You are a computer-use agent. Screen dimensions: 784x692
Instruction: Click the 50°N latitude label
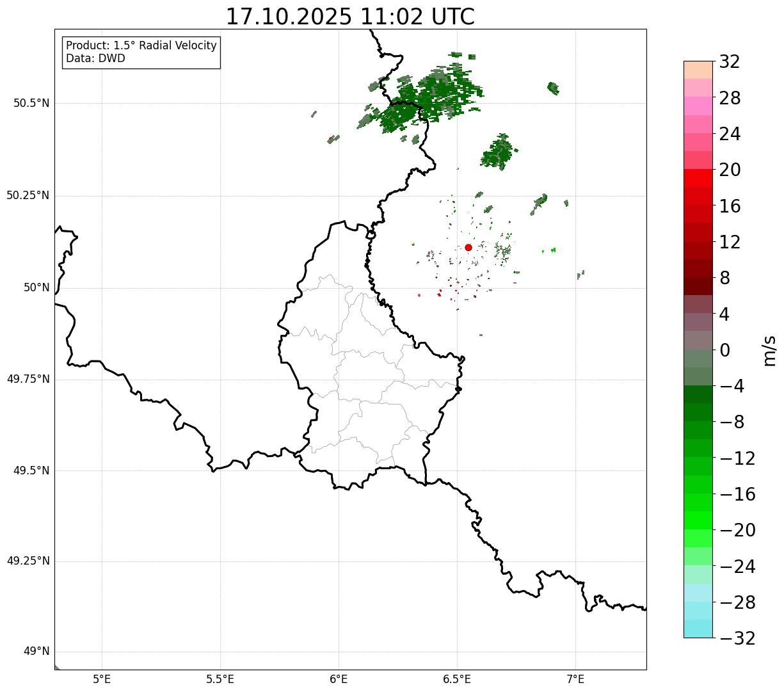36,287
